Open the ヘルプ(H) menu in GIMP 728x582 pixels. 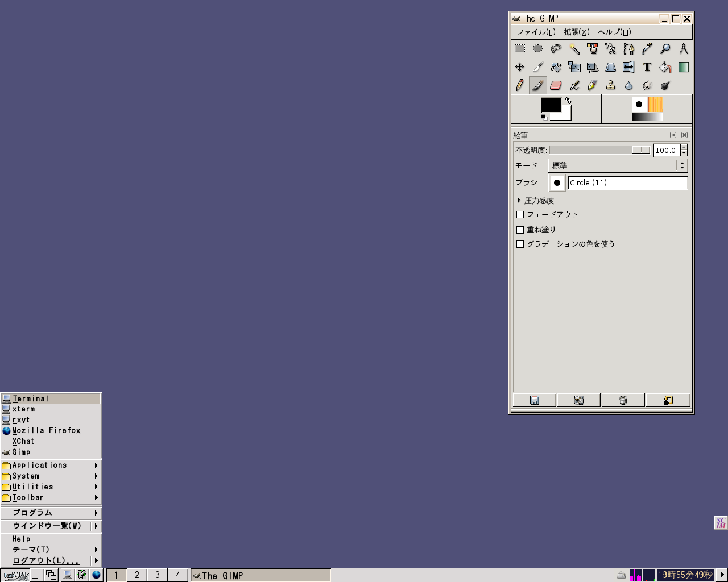[x=614, y=32]
